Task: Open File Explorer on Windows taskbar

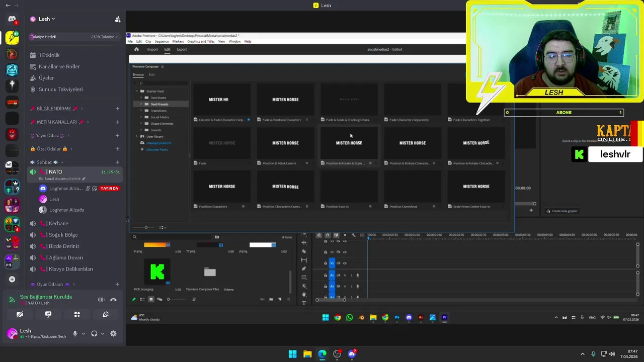Action: pyautogui.click(x=307, y=354)
